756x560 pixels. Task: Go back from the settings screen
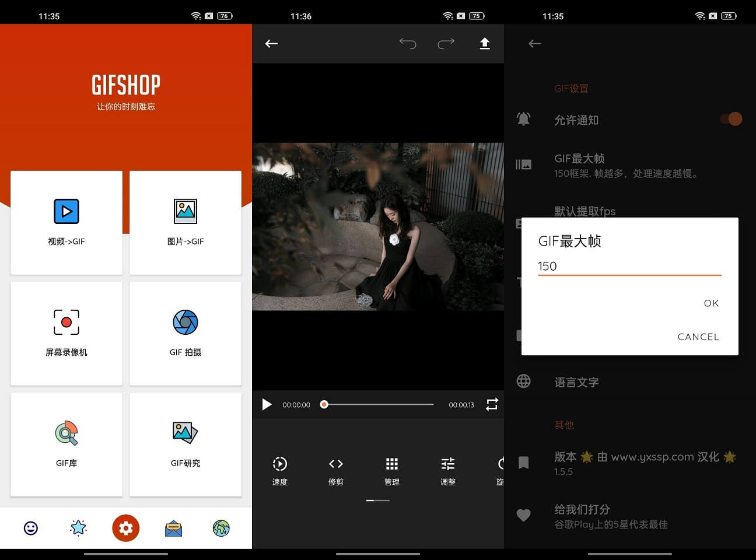pos(535,44)
